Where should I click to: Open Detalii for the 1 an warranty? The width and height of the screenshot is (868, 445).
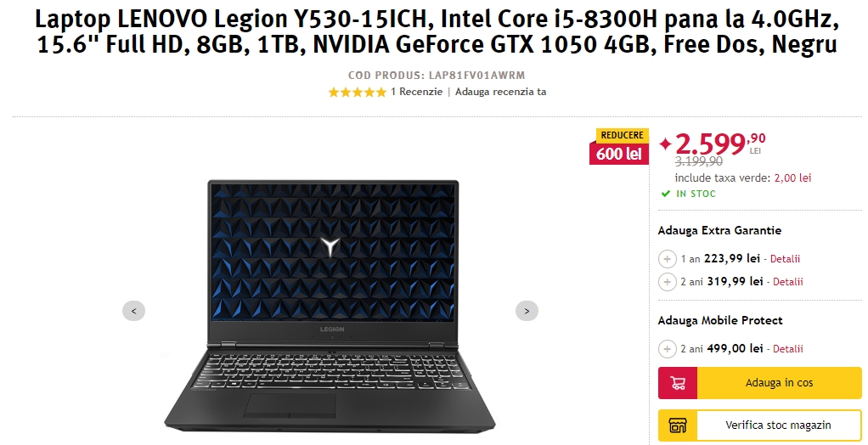click(x=785, y=259)
